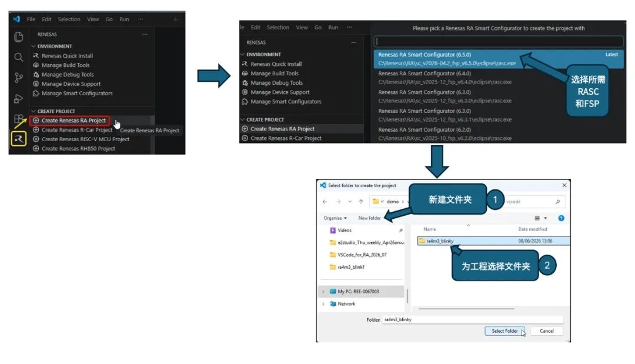
Task: Click Create Renesas RA Project in the first window
Action: (x=73, y=120)
